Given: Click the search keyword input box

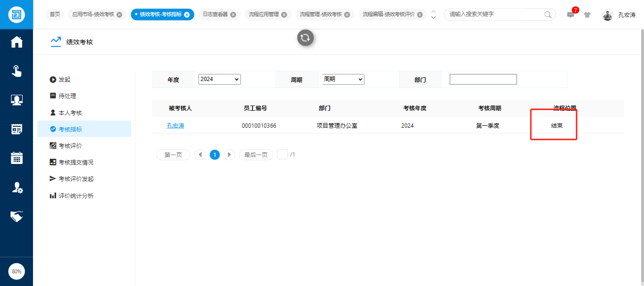Looking at the screenshot, I should click(x=495, y=15).
